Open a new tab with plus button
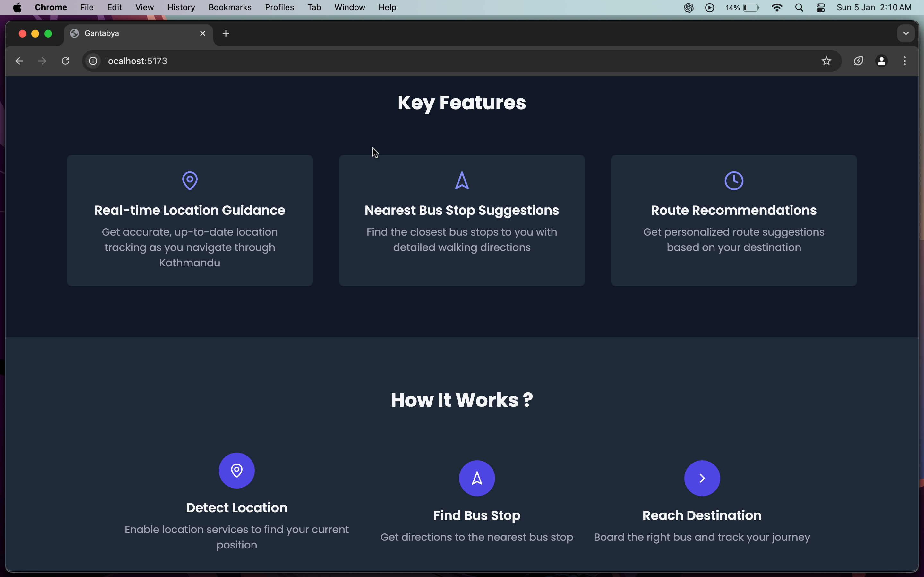The width and height of the screenshot is (924, 577). pyautogui.click(x=226, y=34)
